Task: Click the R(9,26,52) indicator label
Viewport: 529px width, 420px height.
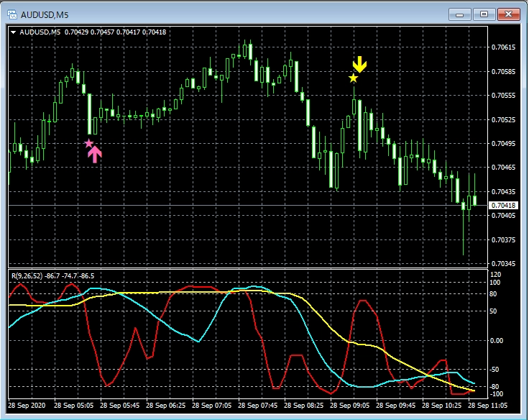Action: (x=27, y=275)
